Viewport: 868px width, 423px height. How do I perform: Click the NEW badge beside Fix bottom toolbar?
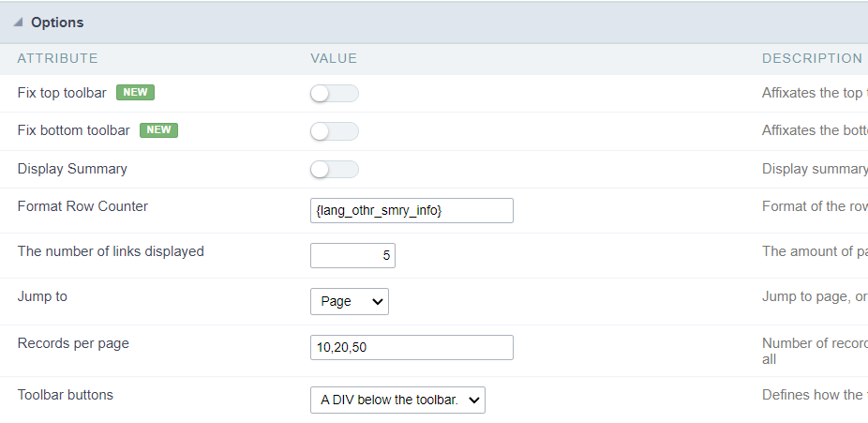158,130
